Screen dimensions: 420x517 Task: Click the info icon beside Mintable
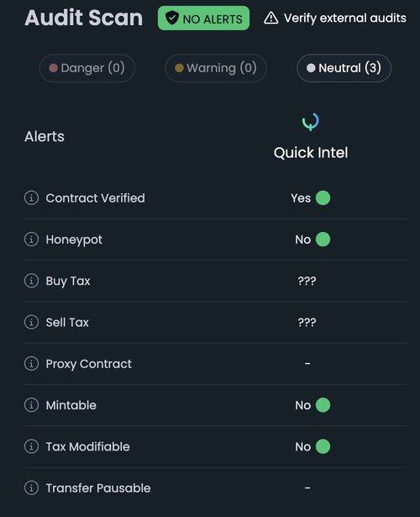click(x=32, y=405)
